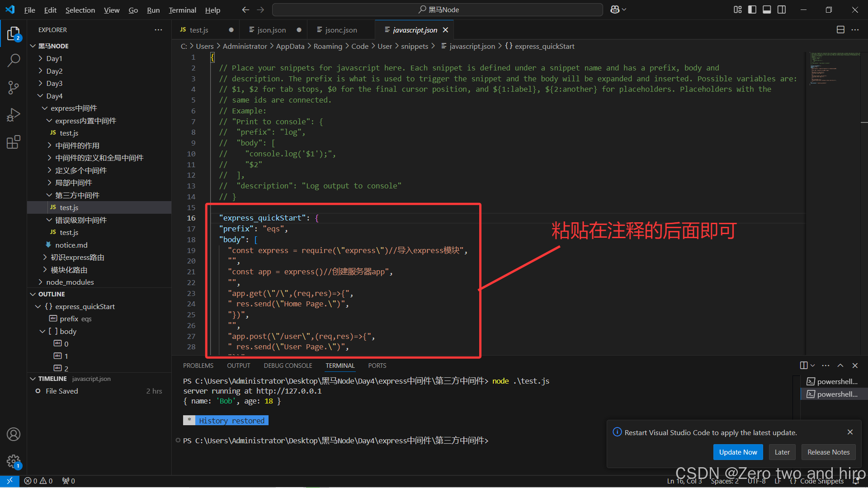Image resolution: width=868 pixels, height=488 pixels.
Task: Collapse the OUTLINE section
Action: (x=51, y=294)
